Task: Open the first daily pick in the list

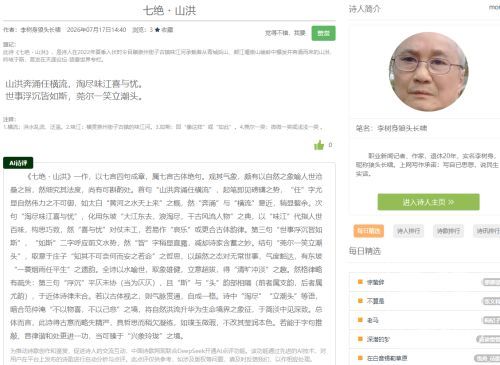Action: [375, 282]
